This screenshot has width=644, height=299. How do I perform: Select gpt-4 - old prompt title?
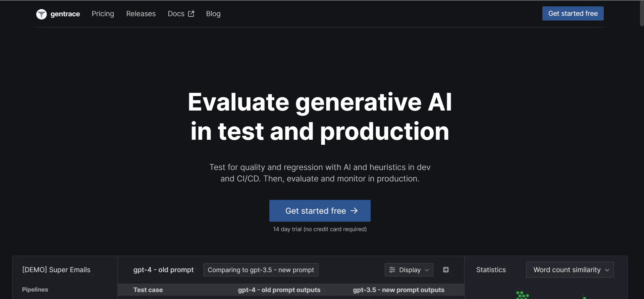tap(163, 270)
